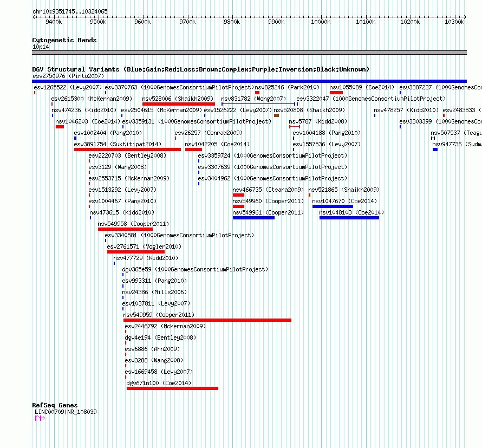Open the nsv521865 (Shaikh2009) variant label
Viewport: 482px width, 448px height.
click(x=344, y=190)
